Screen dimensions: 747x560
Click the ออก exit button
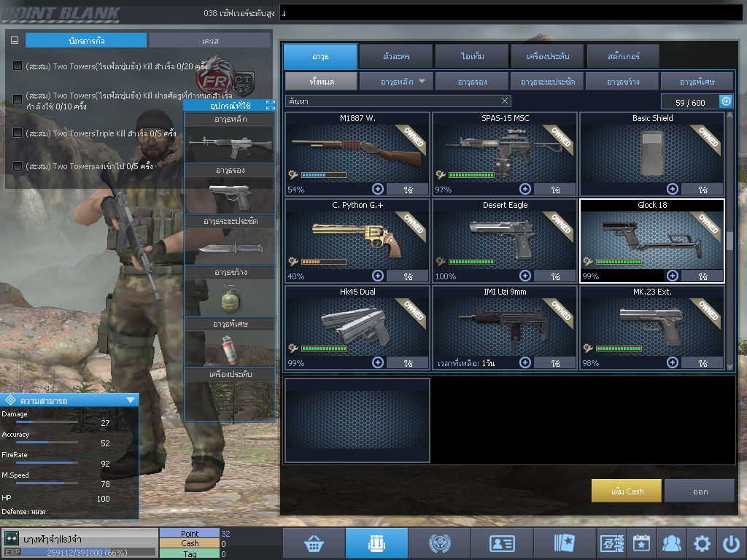[700, 491]
